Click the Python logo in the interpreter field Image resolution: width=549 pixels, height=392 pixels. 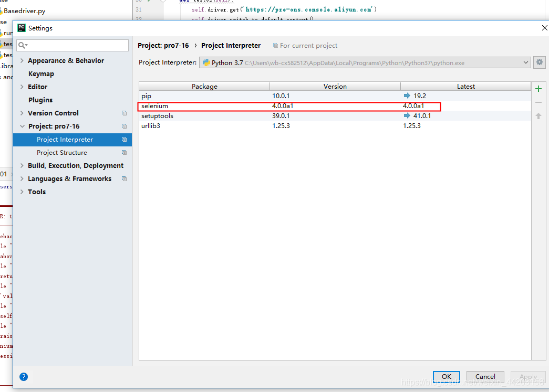point(206,62)
